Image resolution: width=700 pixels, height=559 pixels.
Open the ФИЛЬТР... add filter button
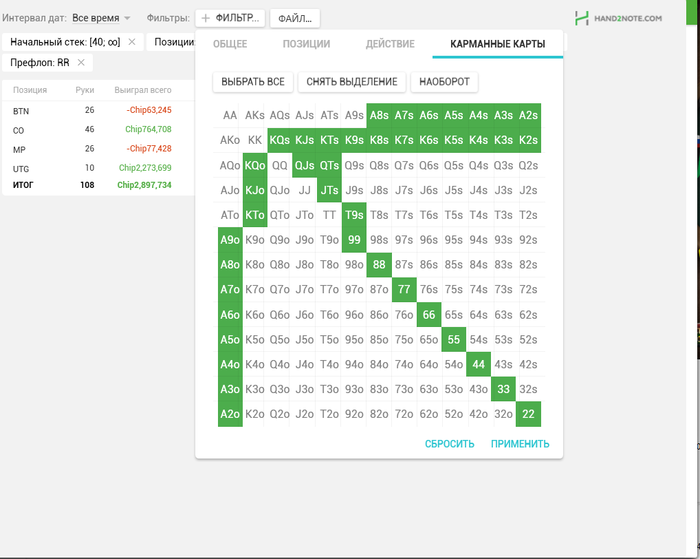[230, 18]
